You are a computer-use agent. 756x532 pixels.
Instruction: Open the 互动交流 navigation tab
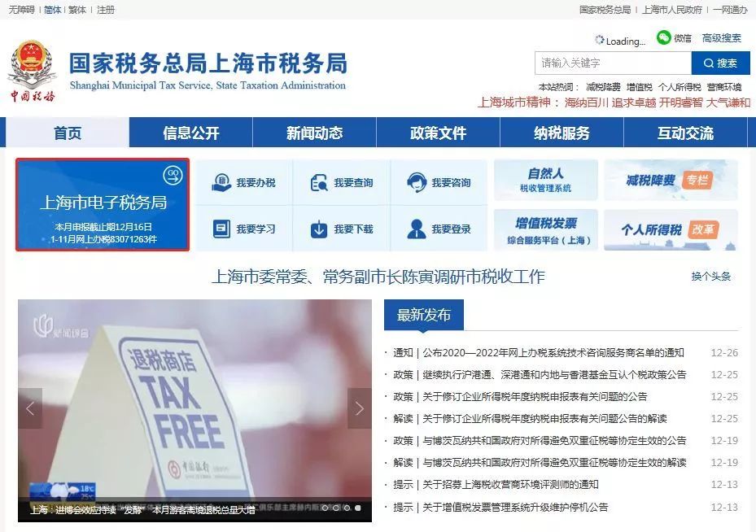tap(685, 133)
